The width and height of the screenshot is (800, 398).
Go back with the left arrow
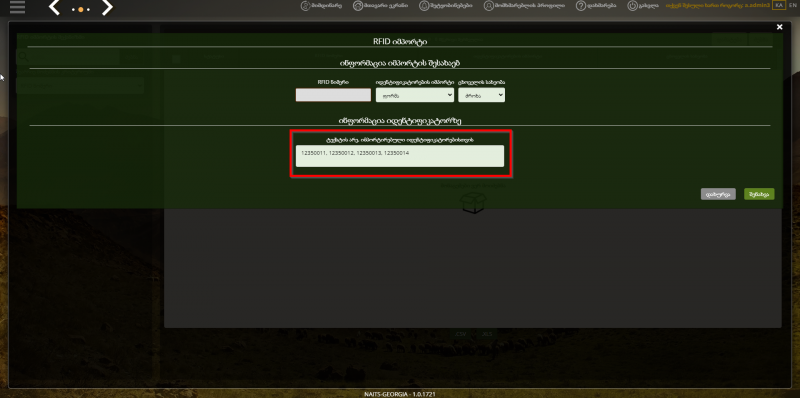55,8
